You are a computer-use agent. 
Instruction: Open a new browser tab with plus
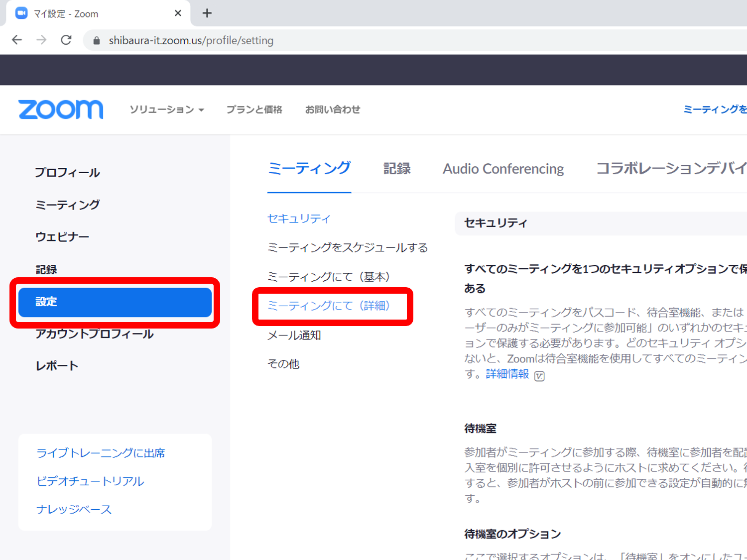point(207,13)
